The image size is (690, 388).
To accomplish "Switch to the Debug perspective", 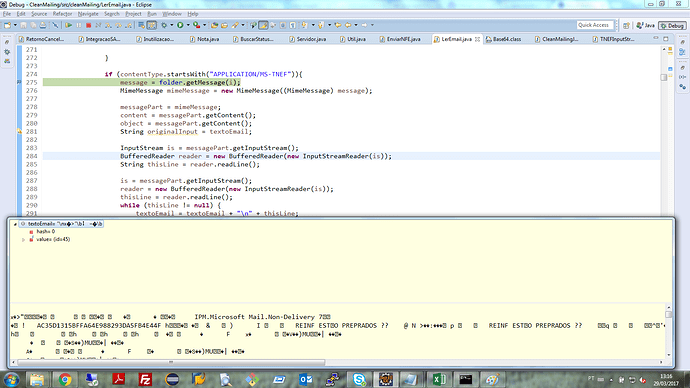I will click(673, 26).
